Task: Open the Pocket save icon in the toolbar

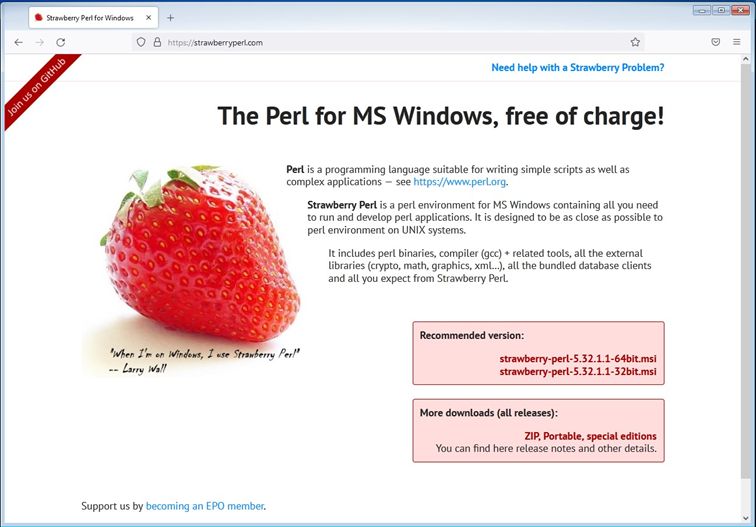Action: (x=716, y=42)
